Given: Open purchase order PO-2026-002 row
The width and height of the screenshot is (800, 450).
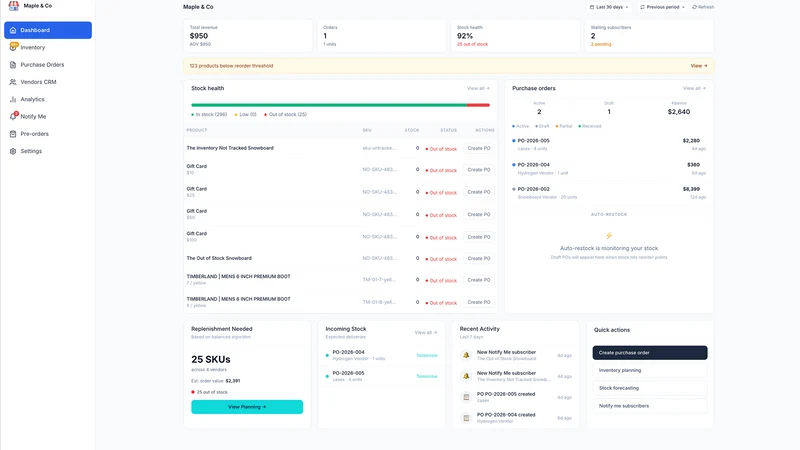Looking at the screenshot, I should pyautogui.click(x=609, y=193).
